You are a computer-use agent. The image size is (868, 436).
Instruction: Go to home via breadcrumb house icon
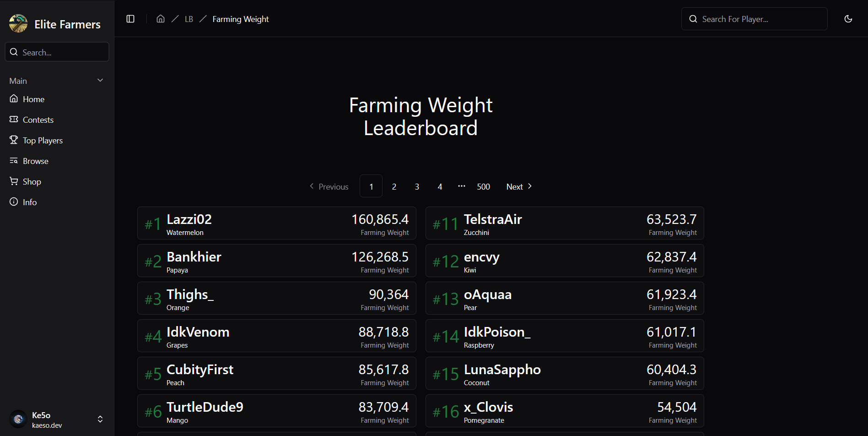[x=161, y=19]
